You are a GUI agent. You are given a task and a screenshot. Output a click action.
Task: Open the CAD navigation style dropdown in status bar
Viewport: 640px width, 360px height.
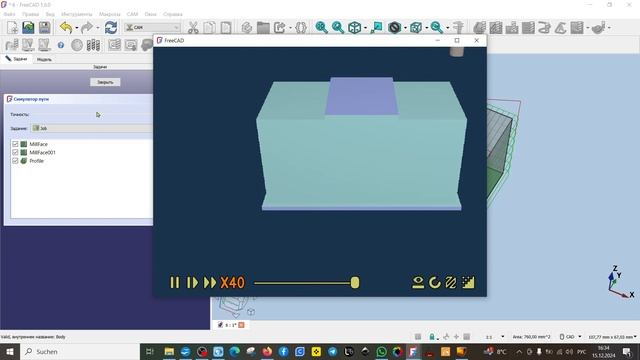coord(570,337)
